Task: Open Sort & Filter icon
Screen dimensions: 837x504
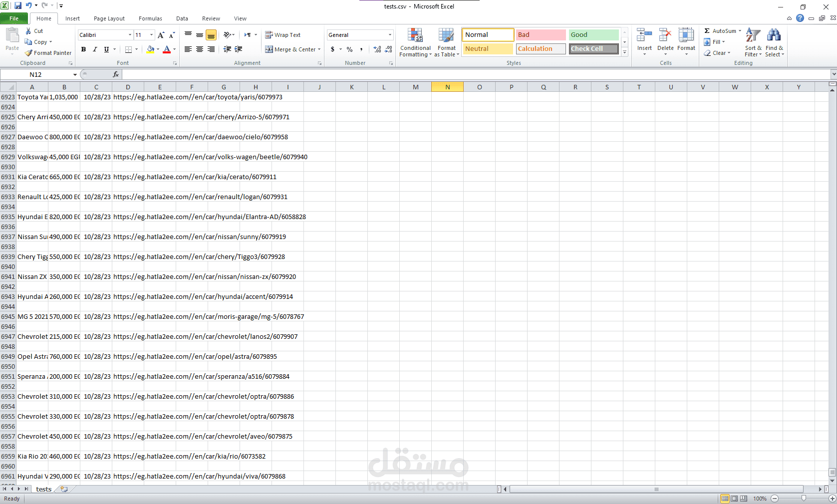Action: (753, 35)
